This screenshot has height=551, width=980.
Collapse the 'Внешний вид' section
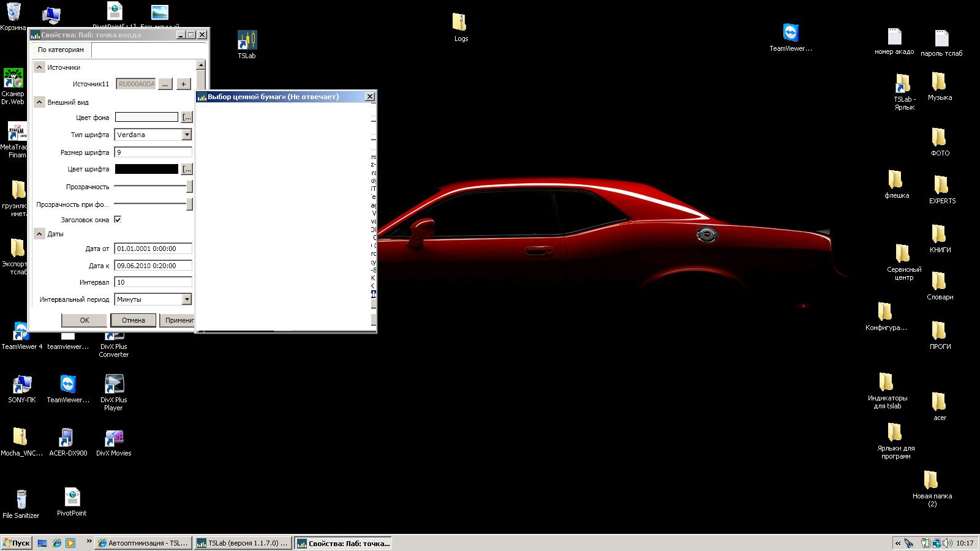click(39, 102)
